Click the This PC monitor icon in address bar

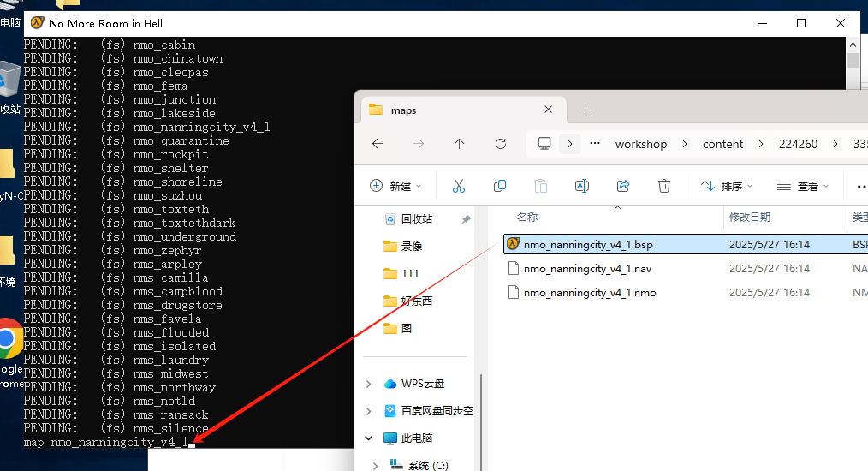[x=544, y=144]
